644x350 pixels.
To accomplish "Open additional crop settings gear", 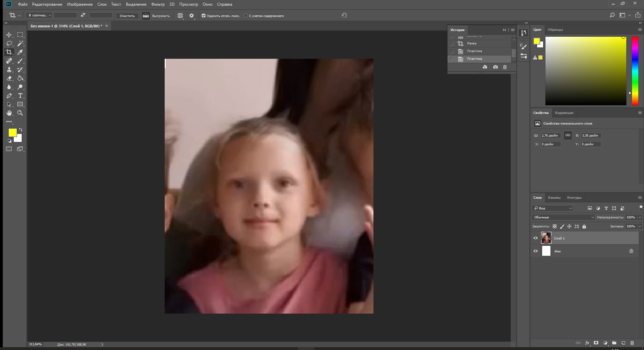I will click(191, 16).
